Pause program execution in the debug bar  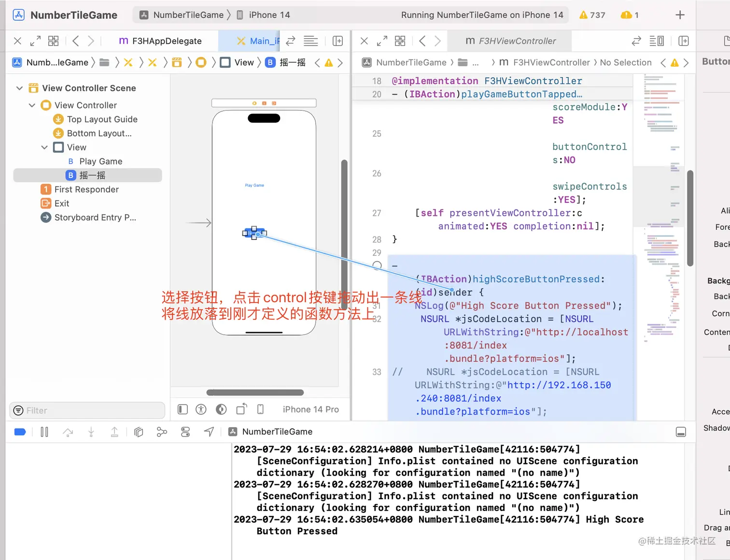pyautogui.click(x=44, y=432)
